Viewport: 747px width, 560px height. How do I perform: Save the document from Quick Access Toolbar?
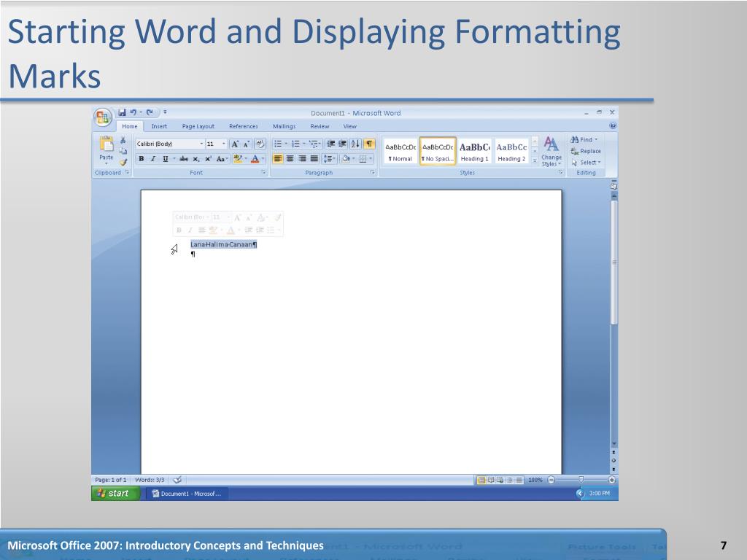(x=122, y=112)
